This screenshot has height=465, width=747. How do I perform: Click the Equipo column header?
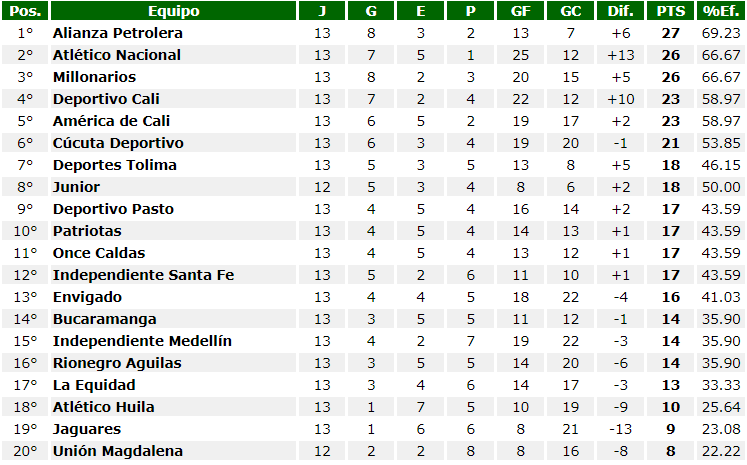173,11
